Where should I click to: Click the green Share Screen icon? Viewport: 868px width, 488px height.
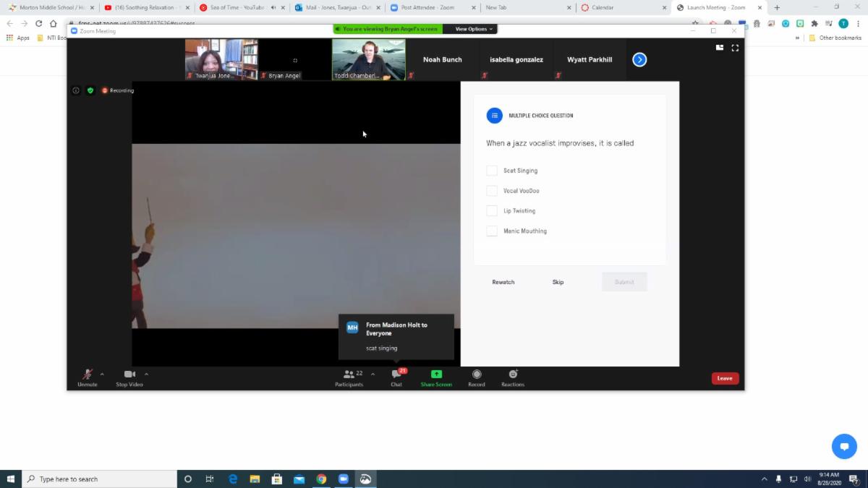click(x=436, y=374)
